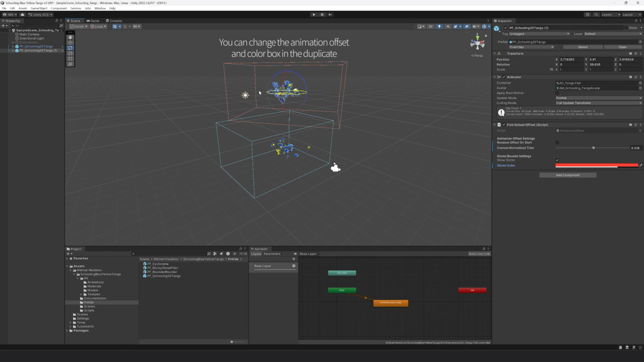Disable the Show Gizmo checkbox

[x=557, y=160]
